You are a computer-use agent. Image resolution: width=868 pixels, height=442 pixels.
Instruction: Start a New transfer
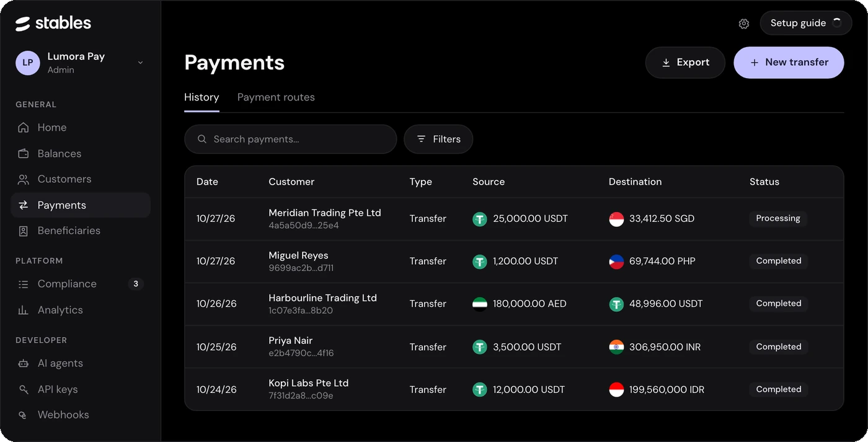(x=789, y=63)
